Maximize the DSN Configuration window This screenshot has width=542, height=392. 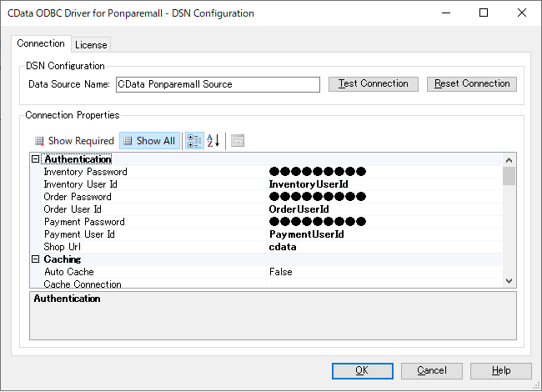[484, 13]
